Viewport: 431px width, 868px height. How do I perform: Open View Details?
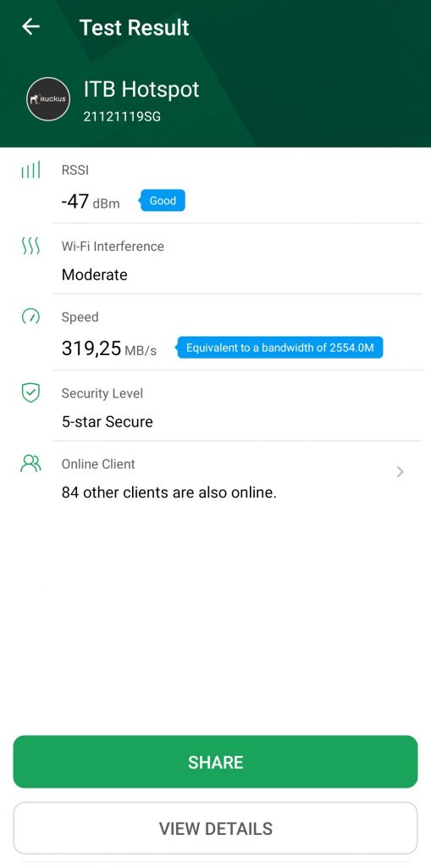(215, 828)
